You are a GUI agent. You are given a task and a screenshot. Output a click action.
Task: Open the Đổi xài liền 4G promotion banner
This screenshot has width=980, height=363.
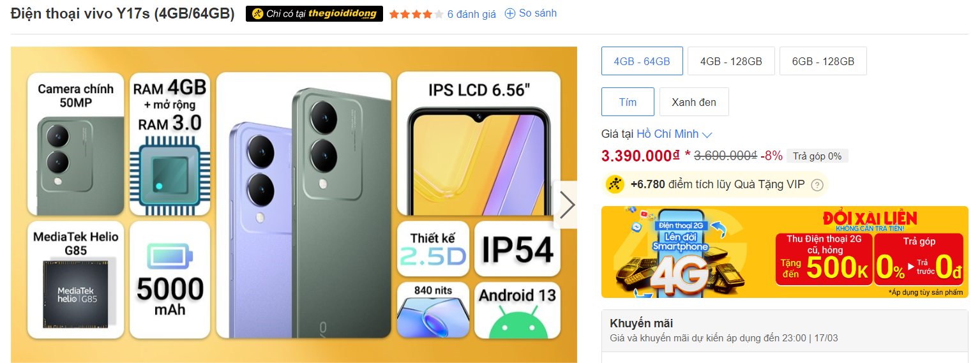click(785, 252)
